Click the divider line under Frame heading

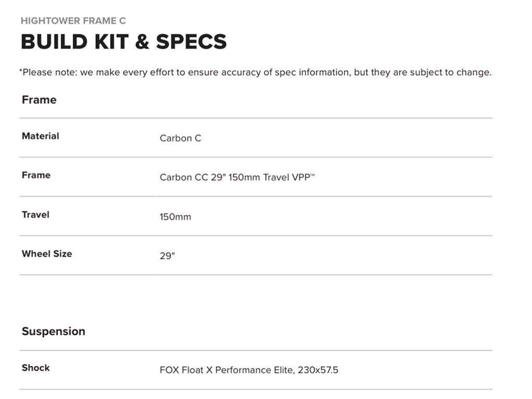click(256, 118)
